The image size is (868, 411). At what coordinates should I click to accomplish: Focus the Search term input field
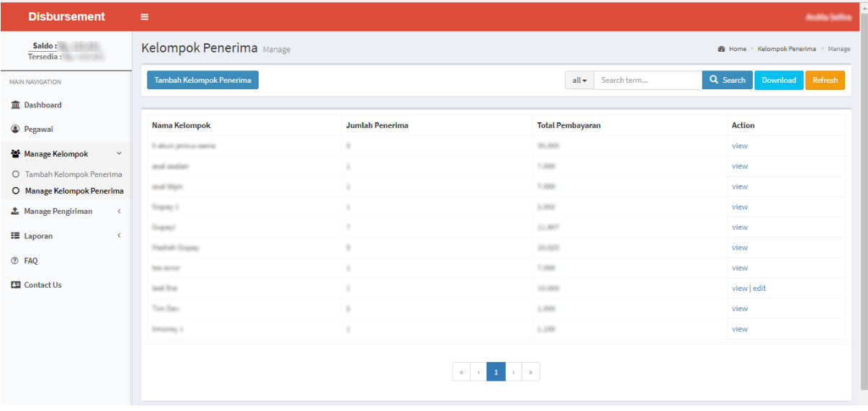point(648,80)
